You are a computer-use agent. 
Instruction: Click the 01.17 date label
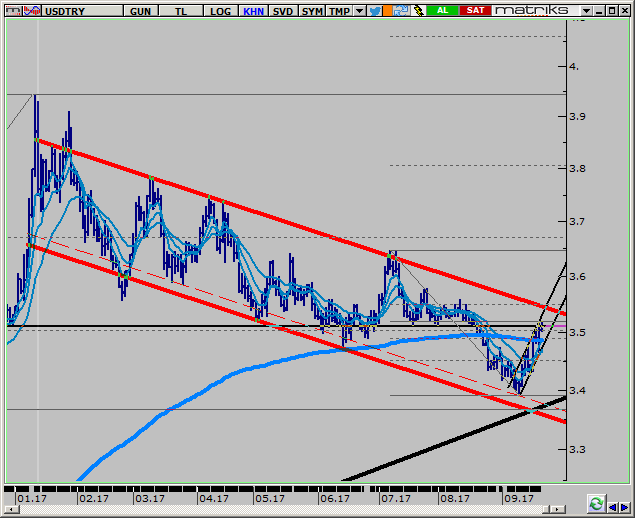click(x=32, y=499)
